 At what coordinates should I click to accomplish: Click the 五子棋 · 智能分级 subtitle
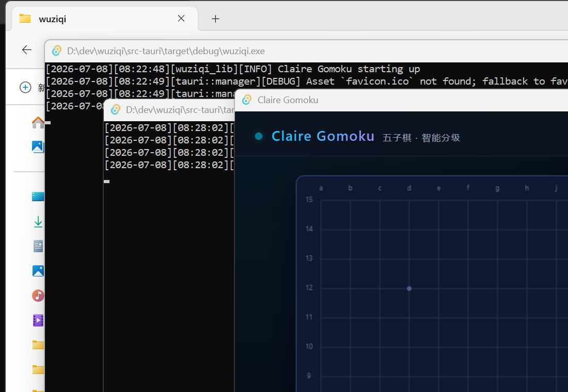pos(421,138)
